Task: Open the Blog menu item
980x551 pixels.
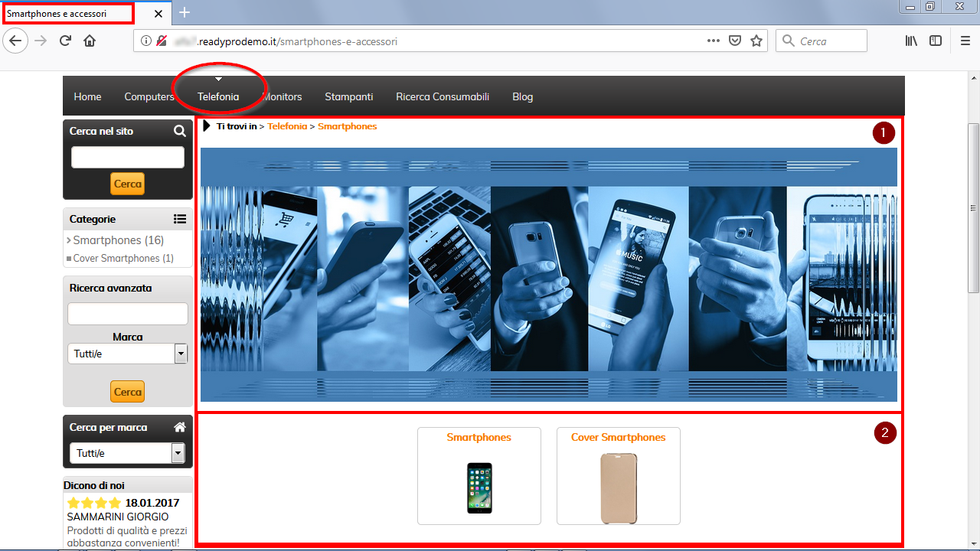Action: (x=523, y=96)
